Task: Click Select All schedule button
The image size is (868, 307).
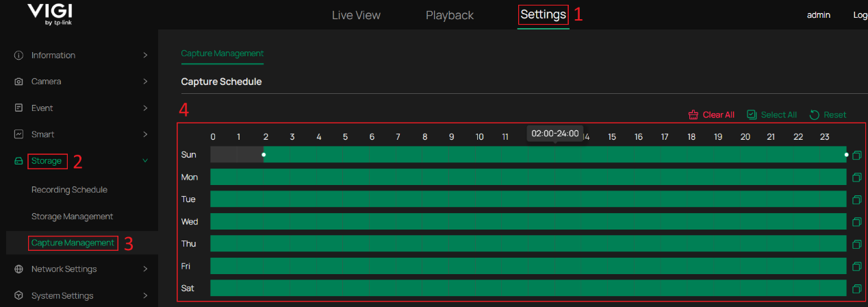Action: click(x=771, y=114)
